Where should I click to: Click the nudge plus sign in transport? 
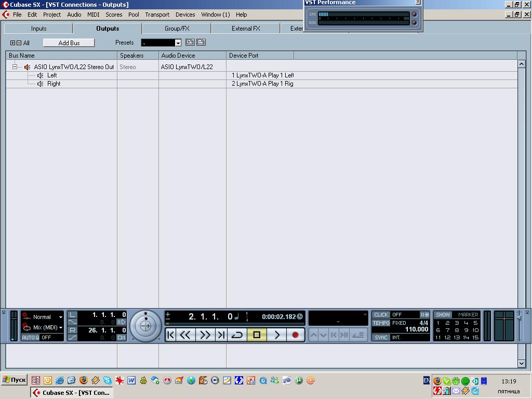coord(168,314)
